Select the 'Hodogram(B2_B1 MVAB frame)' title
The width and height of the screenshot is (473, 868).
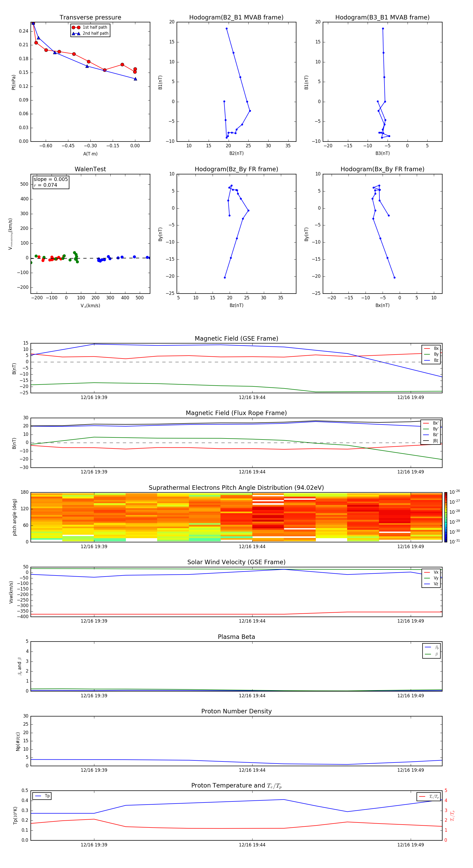coord(236,18)
